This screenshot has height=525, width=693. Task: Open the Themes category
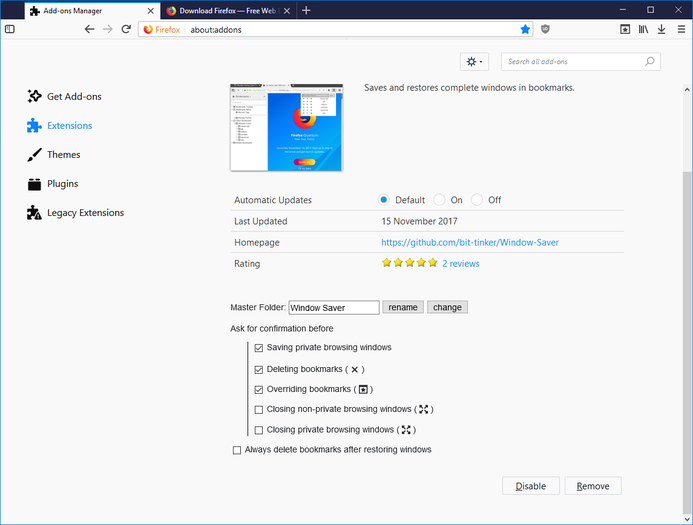[x=63, y=155]
